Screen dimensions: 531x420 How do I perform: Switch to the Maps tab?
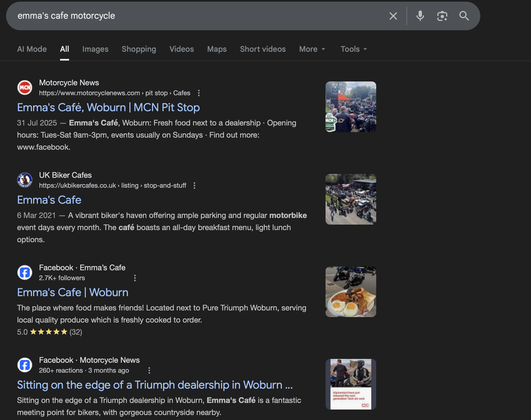[217, 49]
